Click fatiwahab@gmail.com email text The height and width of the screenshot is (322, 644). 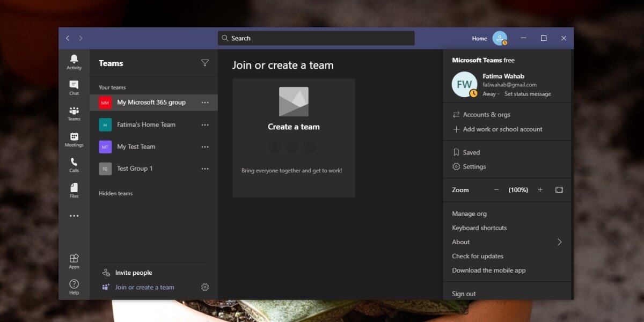(509, 85)
